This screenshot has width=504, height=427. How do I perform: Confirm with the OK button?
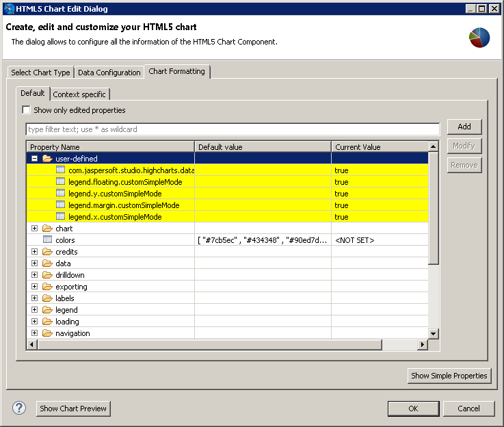pos(413,409)
